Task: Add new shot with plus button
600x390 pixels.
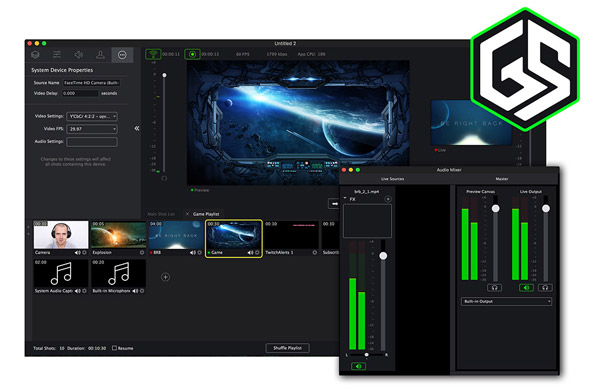Action: pyautogui.click(x=165, y=277)
